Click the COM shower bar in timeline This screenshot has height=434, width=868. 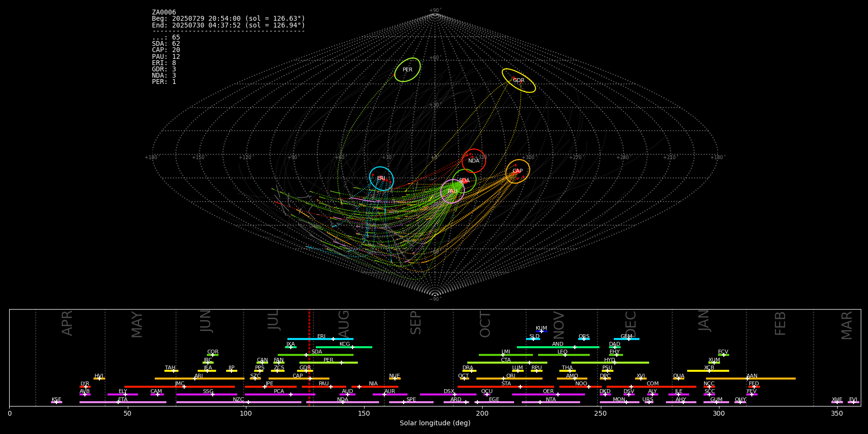point(652,387)
